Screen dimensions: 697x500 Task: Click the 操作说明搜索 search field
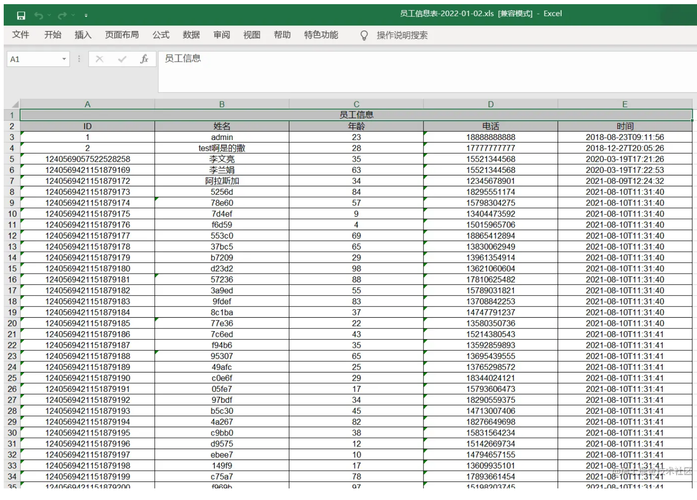click(402, 35)
